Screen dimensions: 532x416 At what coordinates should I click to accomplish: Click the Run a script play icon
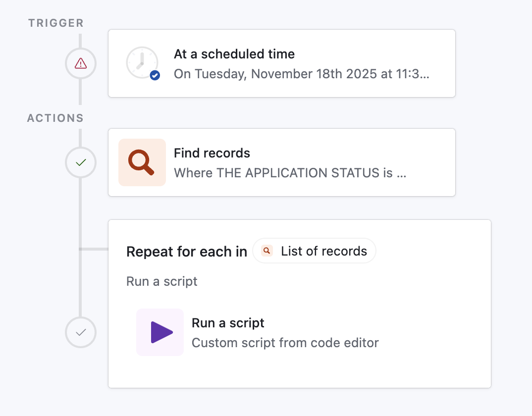[160, 332]
